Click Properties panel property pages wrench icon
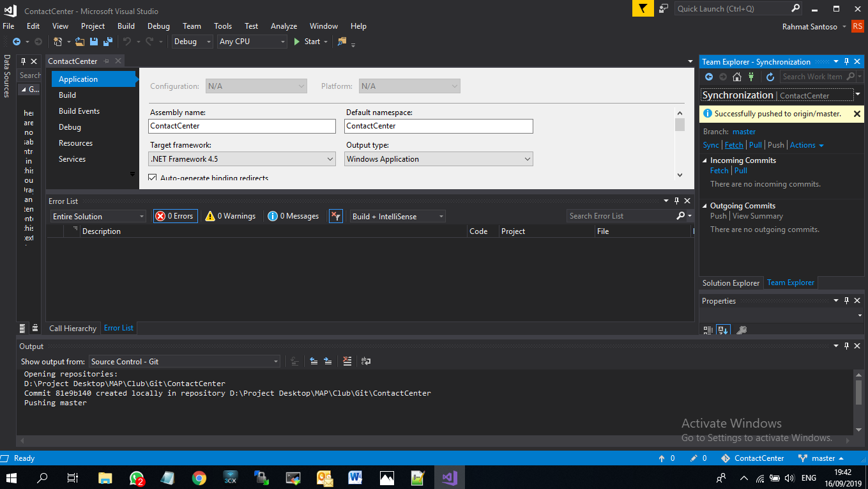 (x=741, y=330)
